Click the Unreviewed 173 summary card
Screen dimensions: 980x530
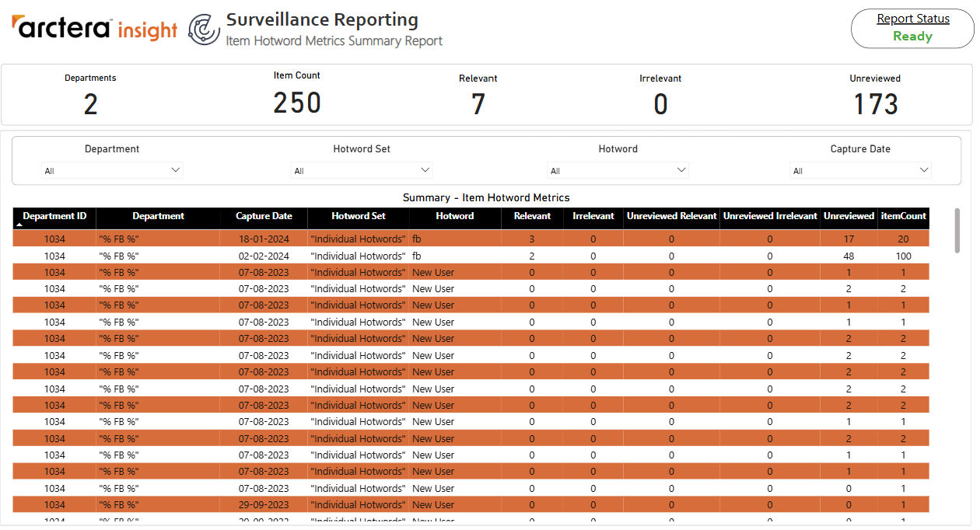(x=875, y=96)
